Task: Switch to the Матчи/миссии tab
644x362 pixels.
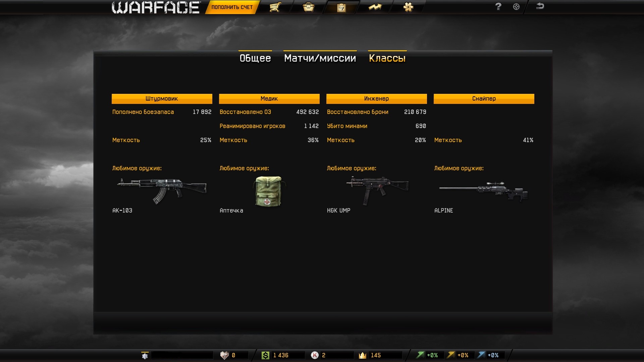Action: coord(320,58)
